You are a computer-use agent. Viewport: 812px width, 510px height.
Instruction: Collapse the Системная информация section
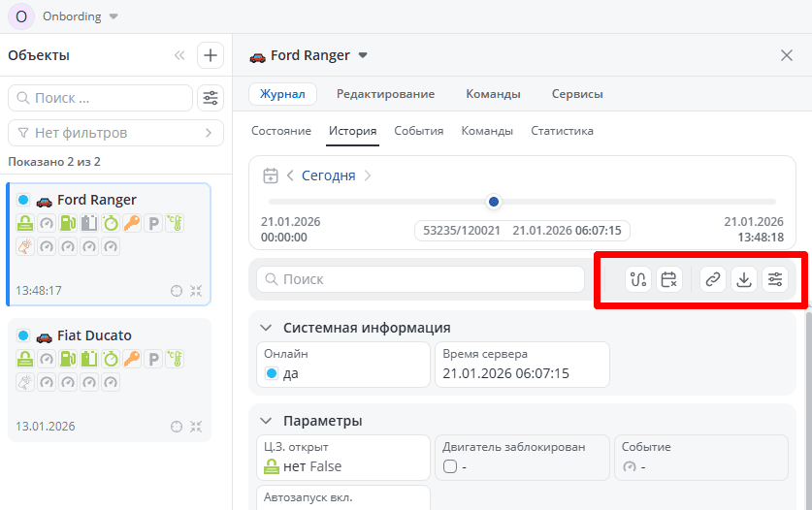266,328
